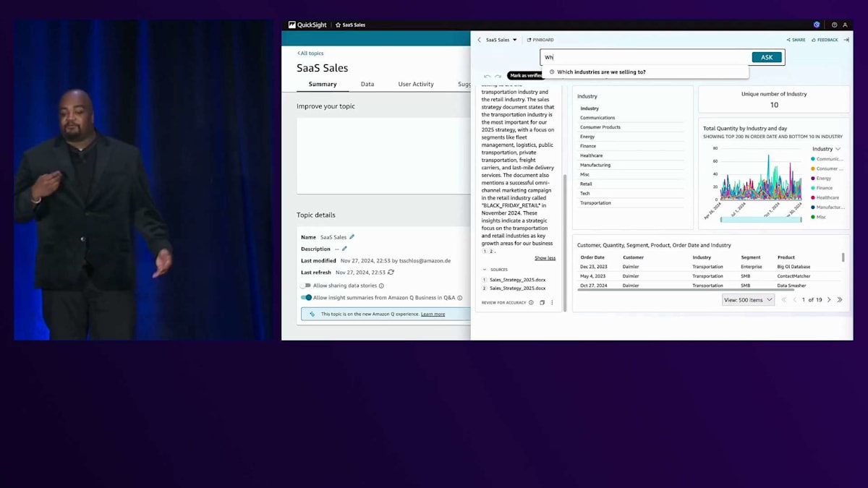The width and height of the screenshot is (868, 488).
Task: Click in the question input field
Action: 646,57
